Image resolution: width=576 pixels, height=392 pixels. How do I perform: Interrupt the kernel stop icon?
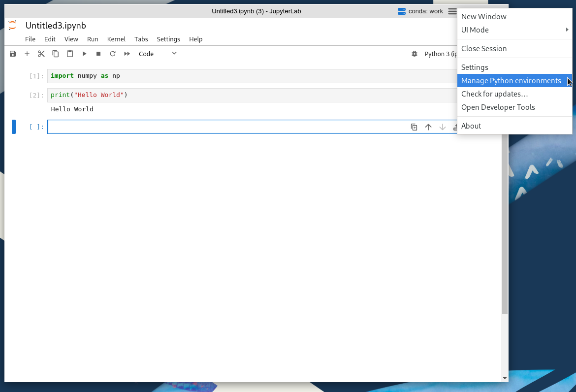(98, 54)
